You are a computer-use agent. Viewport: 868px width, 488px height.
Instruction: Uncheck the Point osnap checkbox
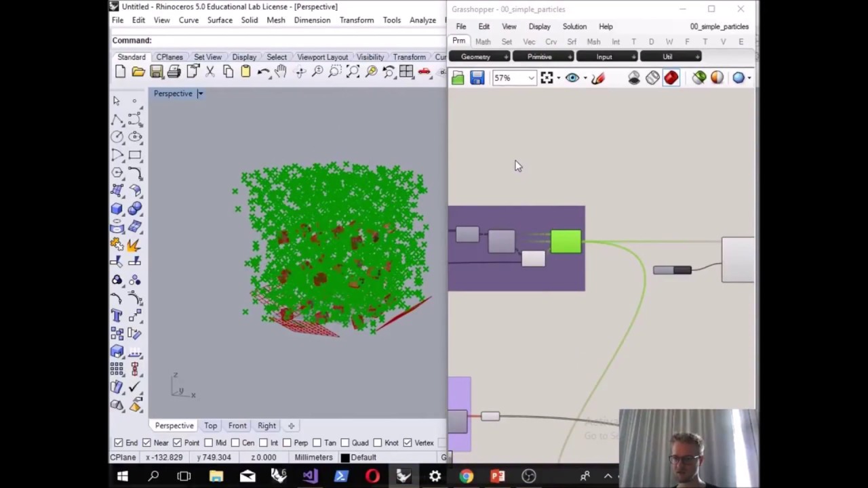pos(177,443)
